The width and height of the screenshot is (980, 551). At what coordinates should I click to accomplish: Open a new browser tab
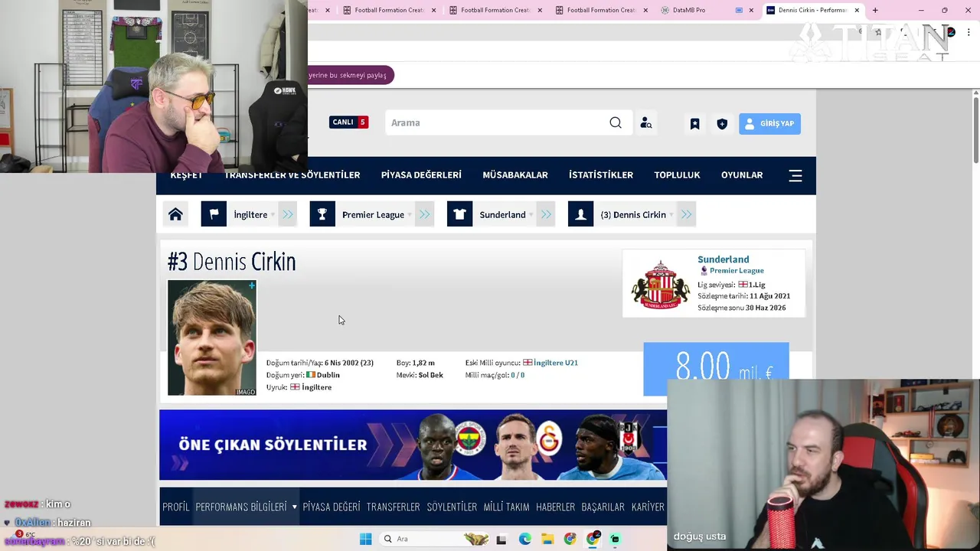click(x=875, y=10)
